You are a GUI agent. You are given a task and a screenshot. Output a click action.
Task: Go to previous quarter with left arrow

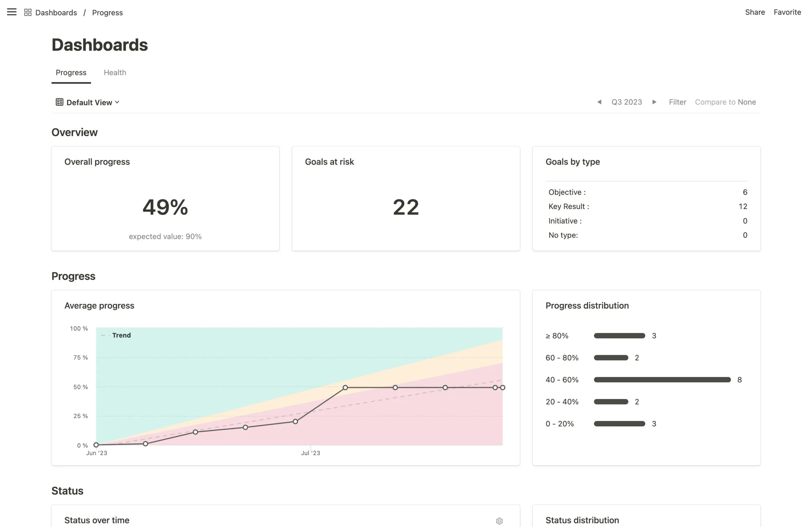click(x=599, y=102)
